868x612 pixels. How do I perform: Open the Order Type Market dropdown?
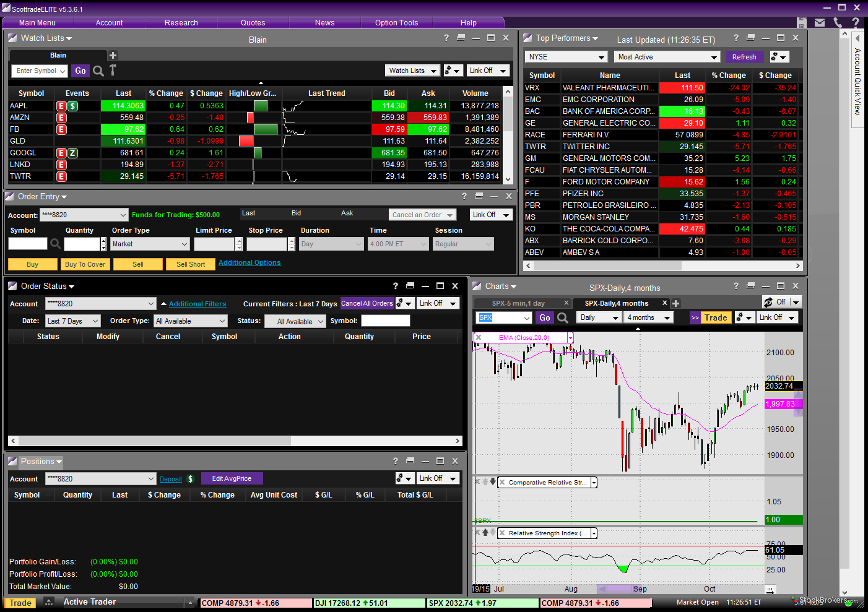[150, 244]
